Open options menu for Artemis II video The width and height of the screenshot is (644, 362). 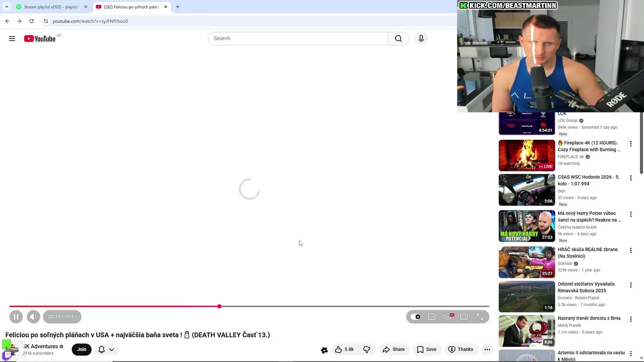click(x=630, y=354)
